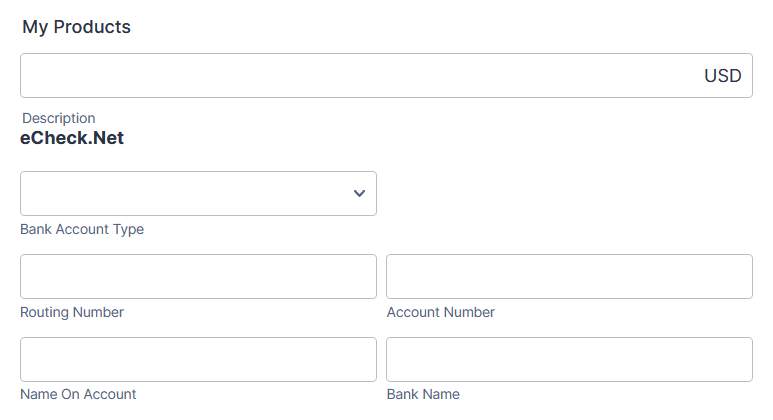Click the USD currency suffix

[722, 76]
